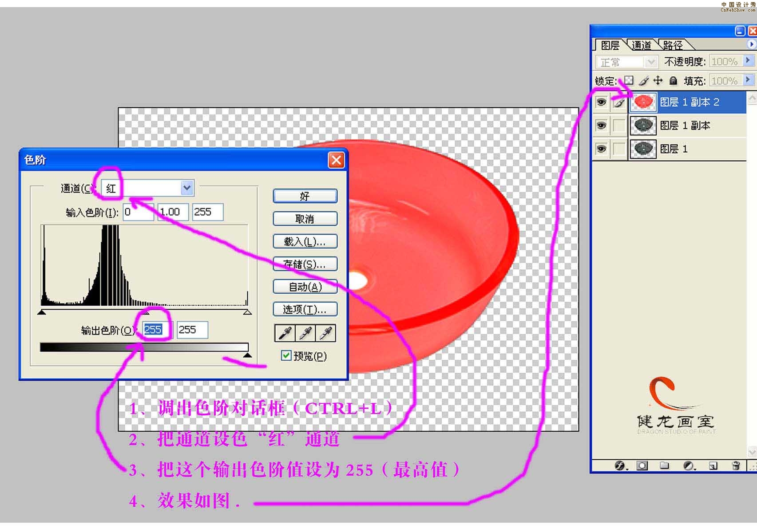The image size is (757, 532).
Task: Open the Layers palette options menu arrow
Action: [x=751, y=44]
